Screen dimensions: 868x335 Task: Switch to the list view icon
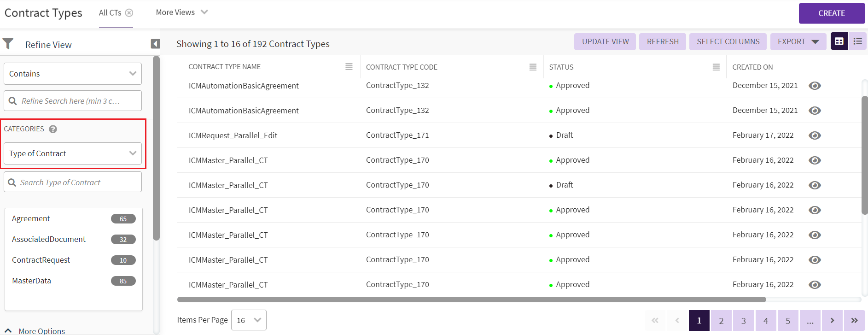[857, 41]
